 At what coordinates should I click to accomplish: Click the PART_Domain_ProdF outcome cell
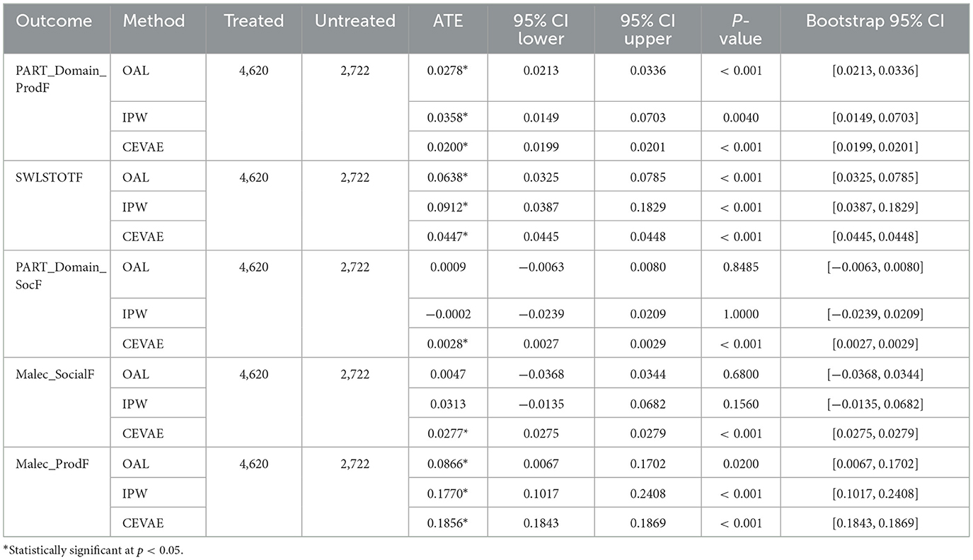point(61,78)
